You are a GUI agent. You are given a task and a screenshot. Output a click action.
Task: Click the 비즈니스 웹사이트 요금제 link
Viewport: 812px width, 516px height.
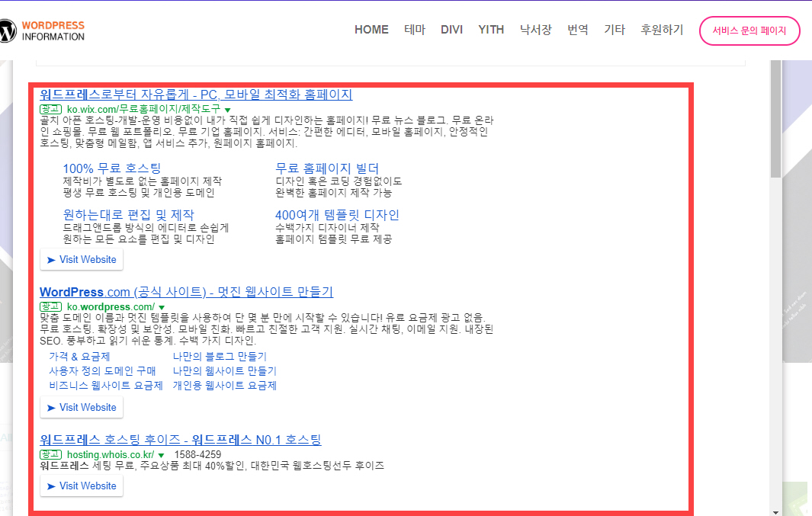(x=106, y=386)
